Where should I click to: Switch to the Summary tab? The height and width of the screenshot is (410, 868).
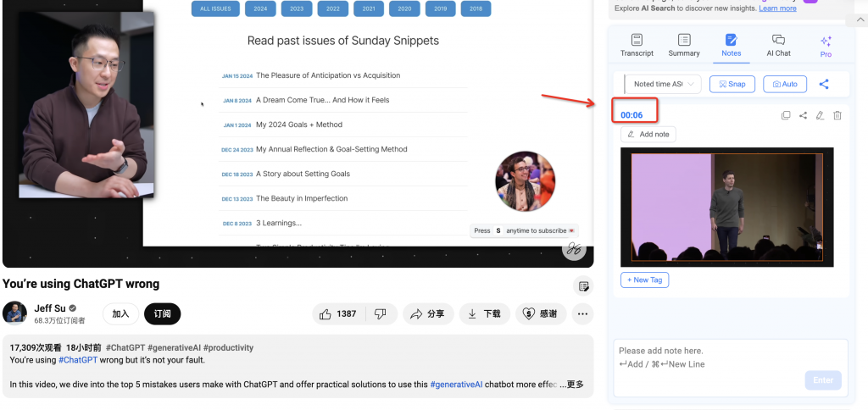point(684,46)
